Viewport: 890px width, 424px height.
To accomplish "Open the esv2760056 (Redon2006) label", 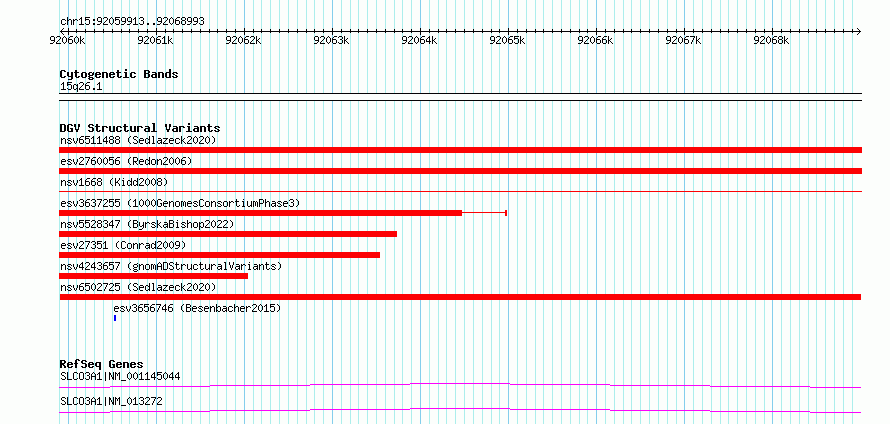I will click(x=126, y=161).
